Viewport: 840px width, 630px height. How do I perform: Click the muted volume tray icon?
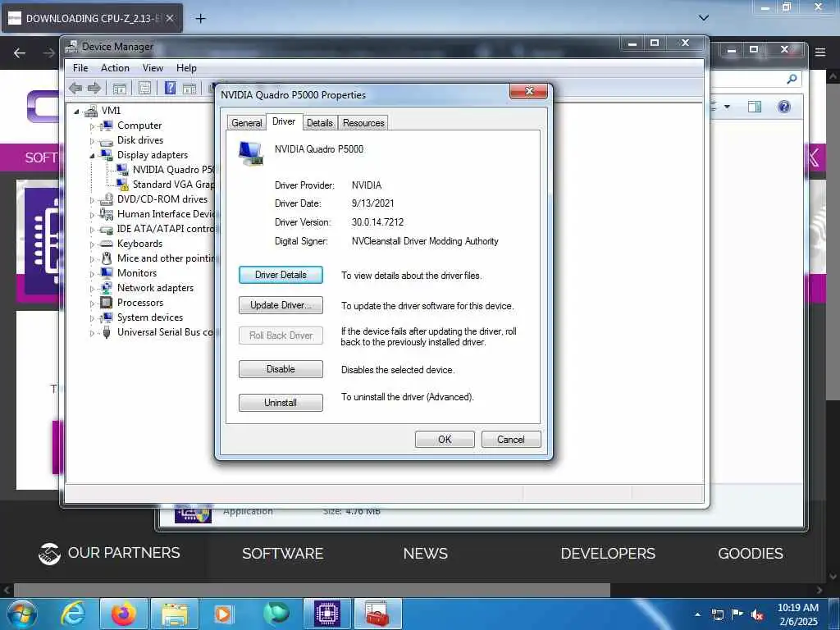[757, 614]
